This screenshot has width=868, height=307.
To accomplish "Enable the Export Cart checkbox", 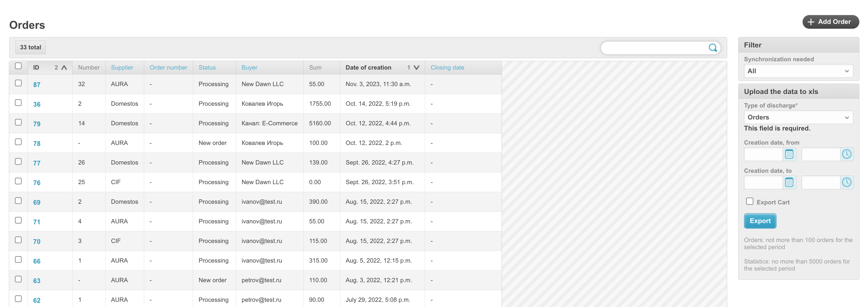I will (749, 201).
